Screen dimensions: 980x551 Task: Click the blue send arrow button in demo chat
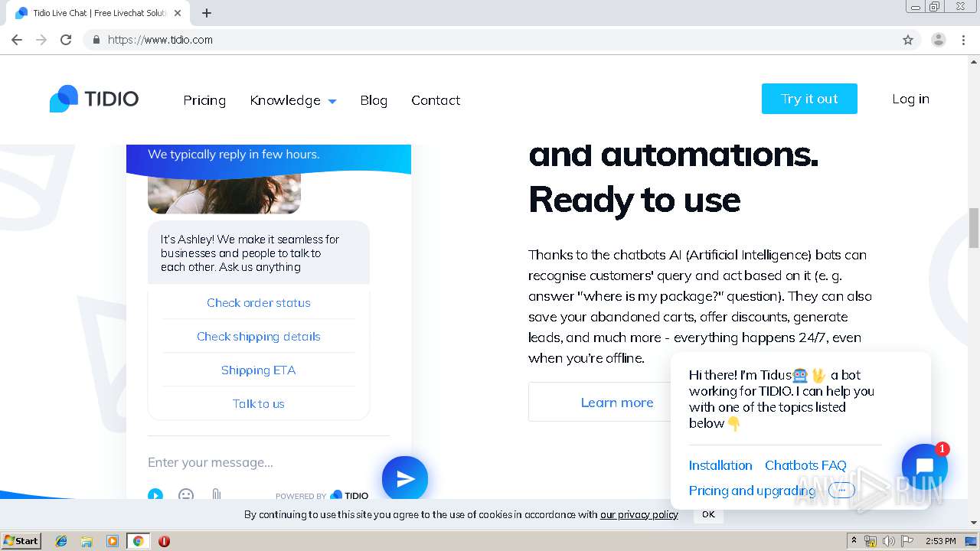[405, 479]
